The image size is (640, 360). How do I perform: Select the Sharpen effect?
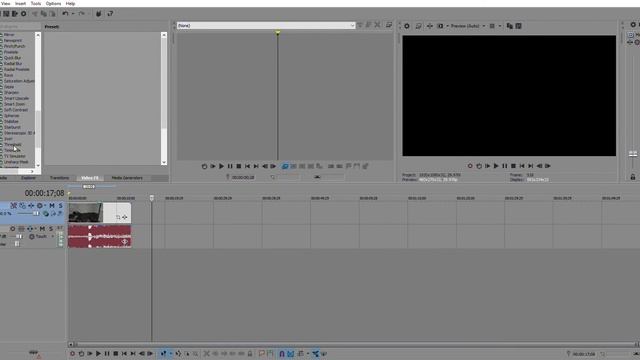[11, 93]
